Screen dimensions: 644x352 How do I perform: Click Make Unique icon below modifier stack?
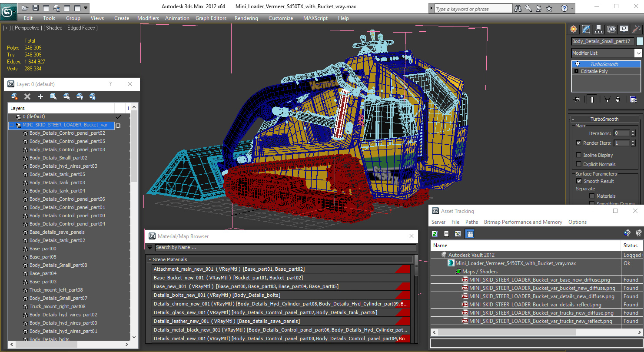pyautogui.click(x=608, y=100)
